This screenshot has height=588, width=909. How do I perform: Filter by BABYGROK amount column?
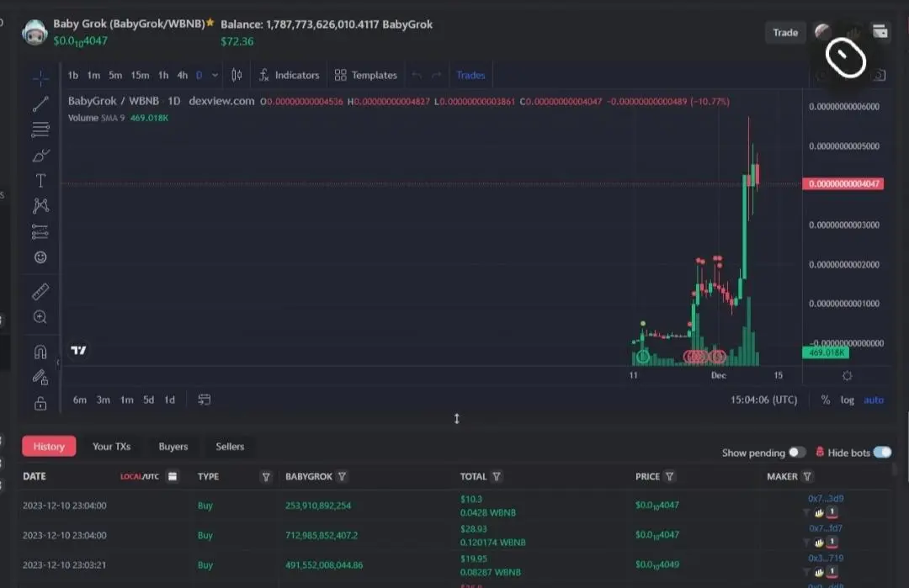[342, 476]
